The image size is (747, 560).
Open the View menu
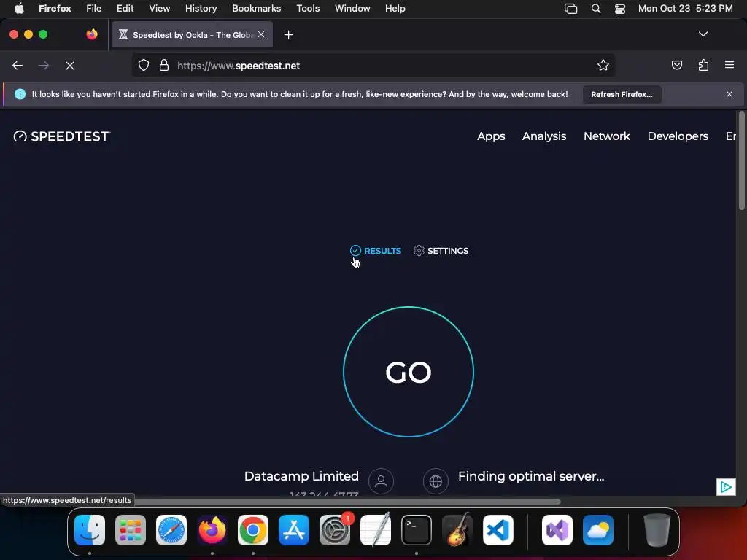coord(159,9)
